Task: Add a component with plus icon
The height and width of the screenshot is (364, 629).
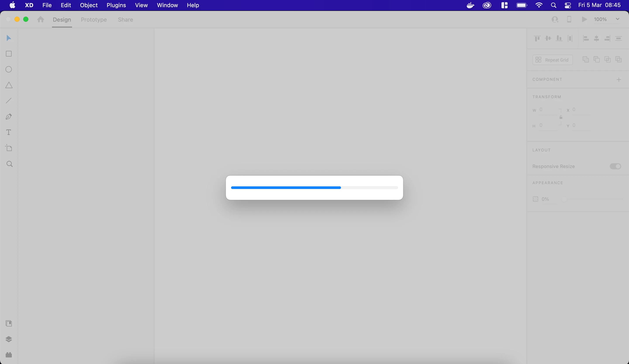Action: click(x=619, y=79)
